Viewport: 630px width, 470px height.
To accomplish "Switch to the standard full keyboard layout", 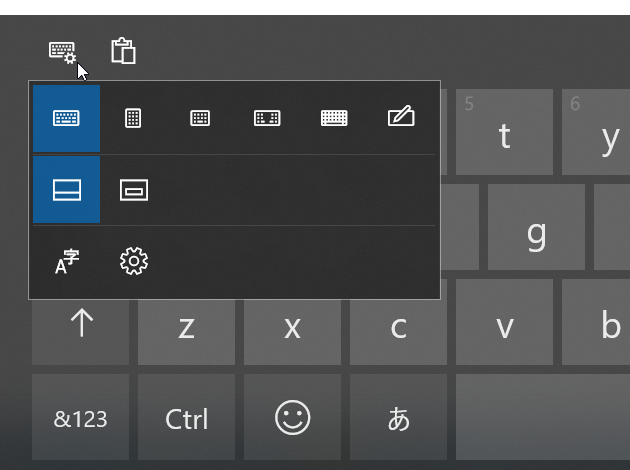I will [x=334, y=119].
